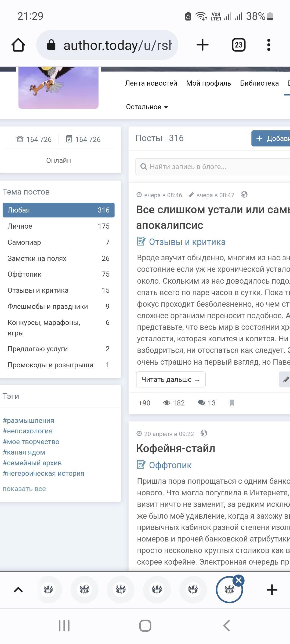Image resolution: width=290 pixels, height=644 pixels.
Task: Close the active tab in bottom bar
Action: 239,580
